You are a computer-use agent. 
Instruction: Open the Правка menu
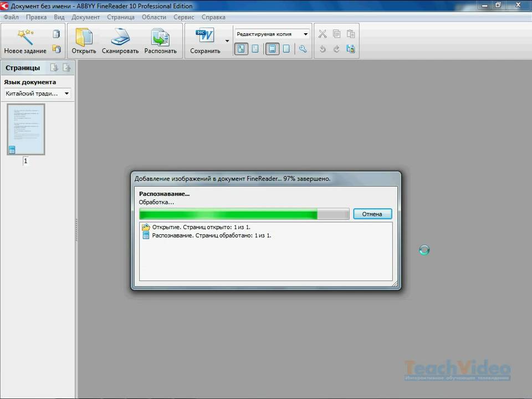coord(37,17)
